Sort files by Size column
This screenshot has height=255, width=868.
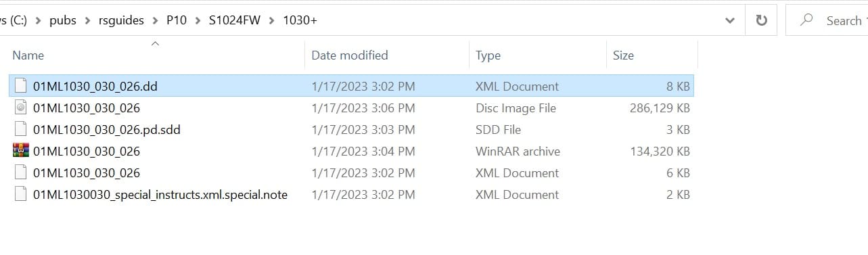pos(652,55)
